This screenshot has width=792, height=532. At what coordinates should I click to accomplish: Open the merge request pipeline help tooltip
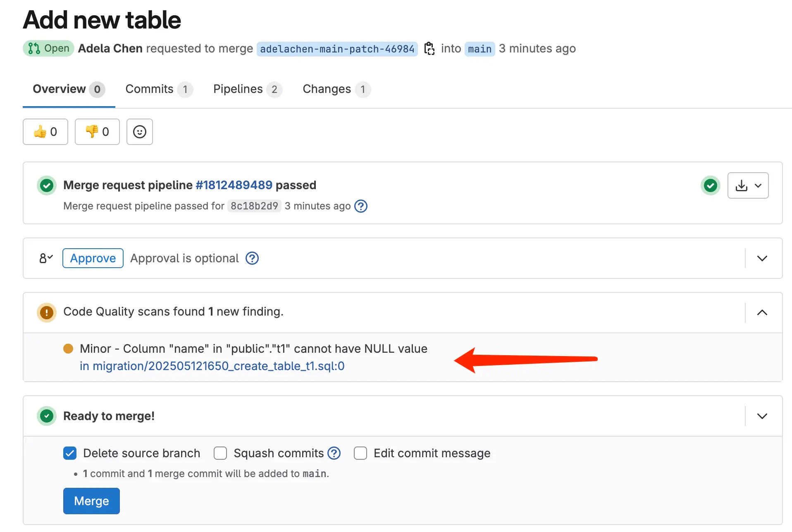[x=360, y=206]
